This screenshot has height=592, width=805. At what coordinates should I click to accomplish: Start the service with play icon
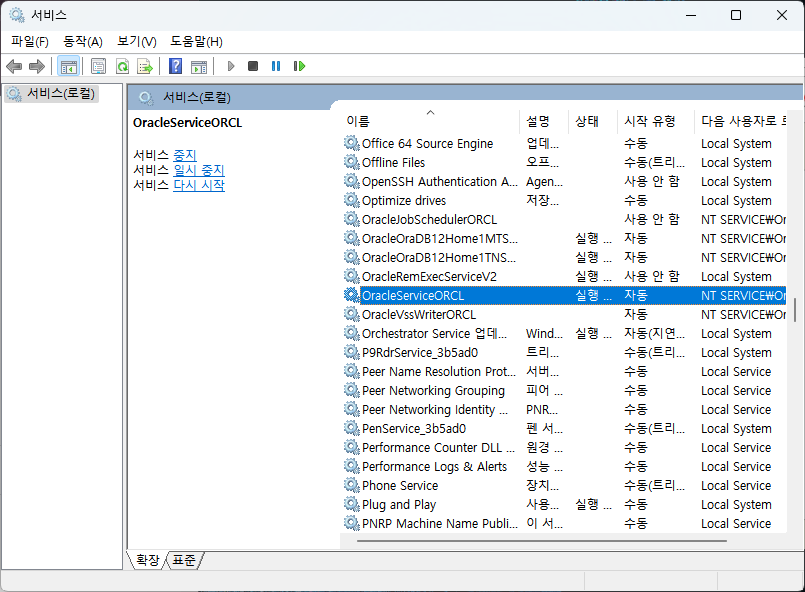tap(231, 66)
